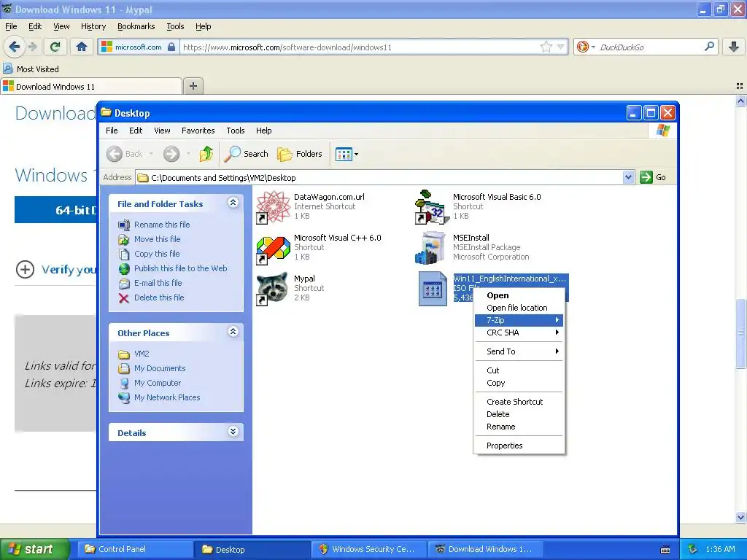Click the Up folder icon in Explorer toolbar
The height and width of the screenshot is (560, 747).
[x=206, y=153]
